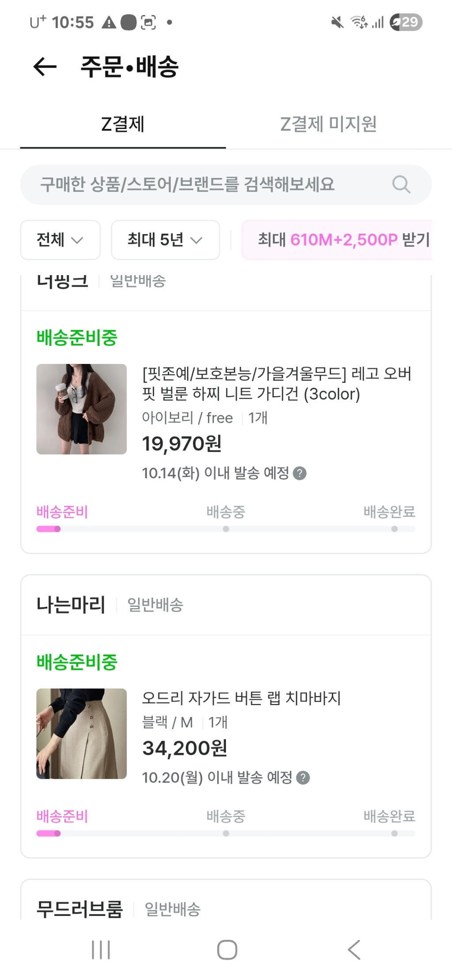
Task: Open the 전체 filter dropdown
Action: pos(60,240)
